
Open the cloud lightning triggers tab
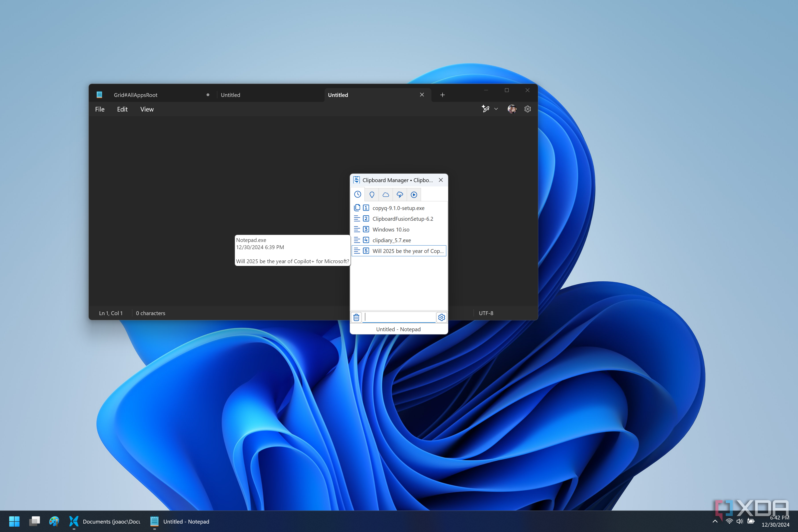(400, 194)
